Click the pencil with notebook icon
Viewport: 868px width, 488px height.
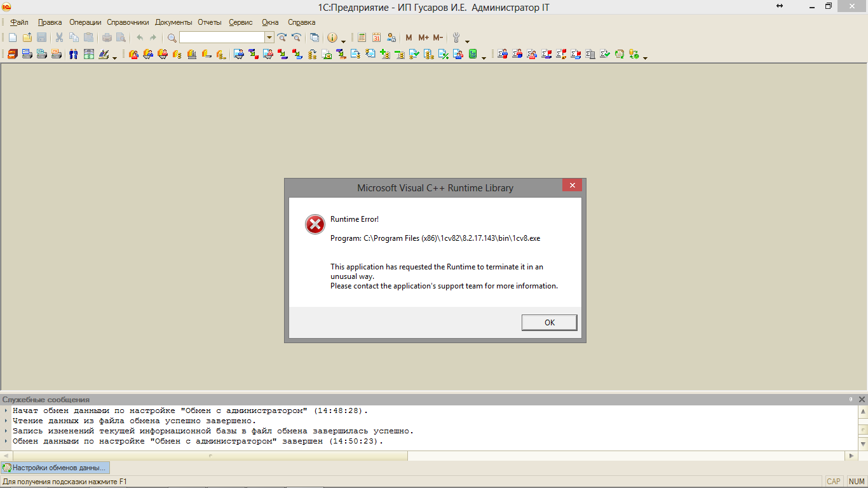104,54
